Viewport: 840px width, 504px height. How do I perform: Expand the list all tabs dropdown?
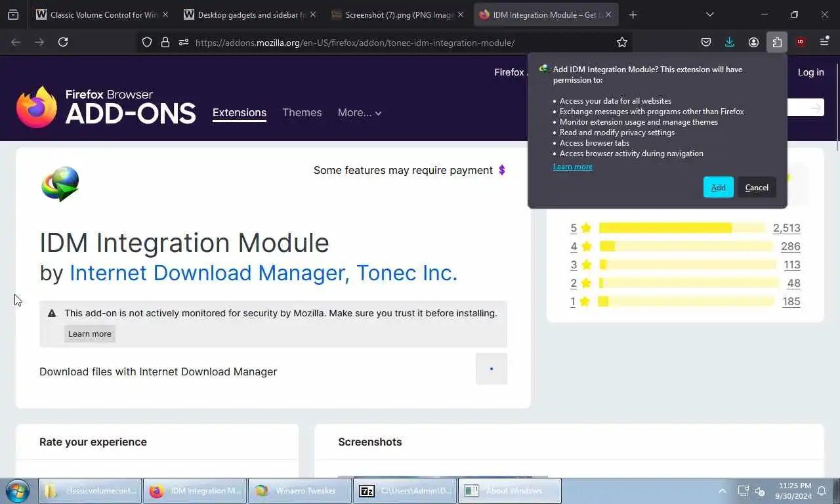pos(709,14)
